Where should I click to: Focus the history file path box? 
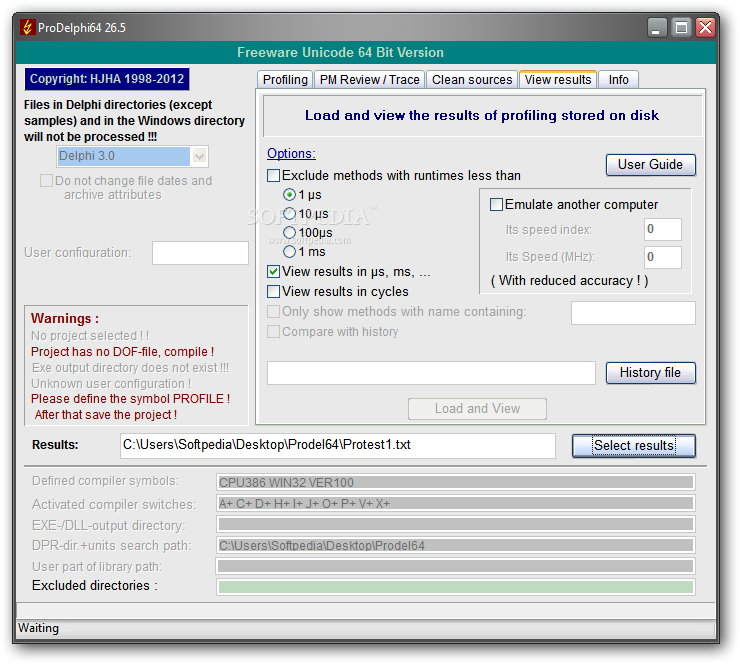tap(431, 373)
